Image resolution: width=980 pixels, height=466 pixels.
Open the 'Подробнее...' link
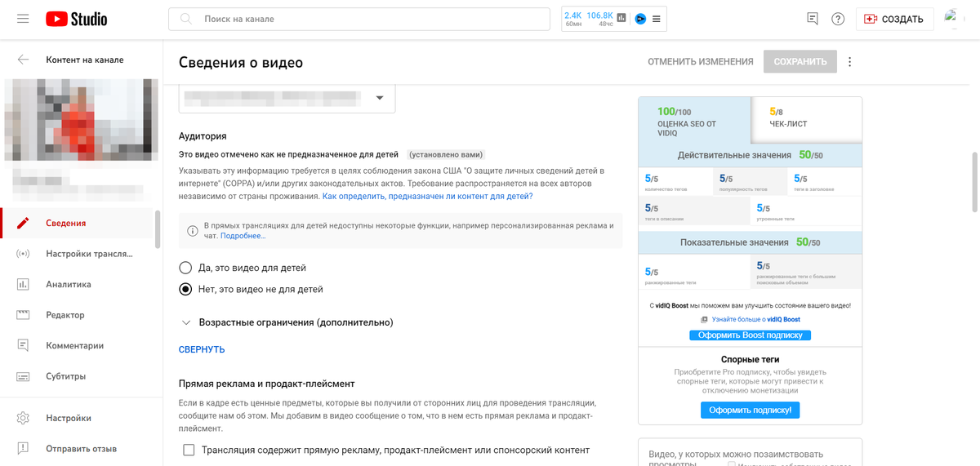243,236
